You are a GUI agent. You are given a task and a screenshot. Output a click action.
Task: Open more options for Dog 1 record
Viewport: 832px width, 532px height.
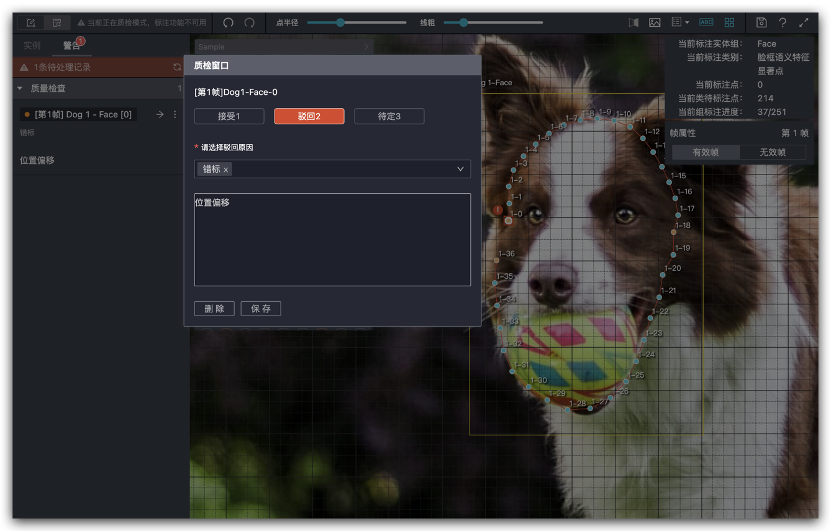point(175,115)
